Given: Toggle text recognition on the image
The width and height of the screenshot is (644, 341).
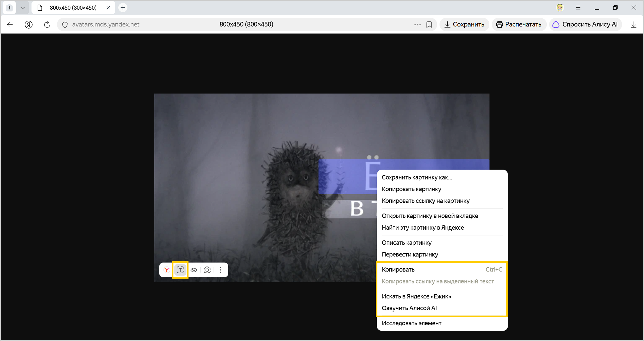Looking at the screenshot, I should point(180,270).
